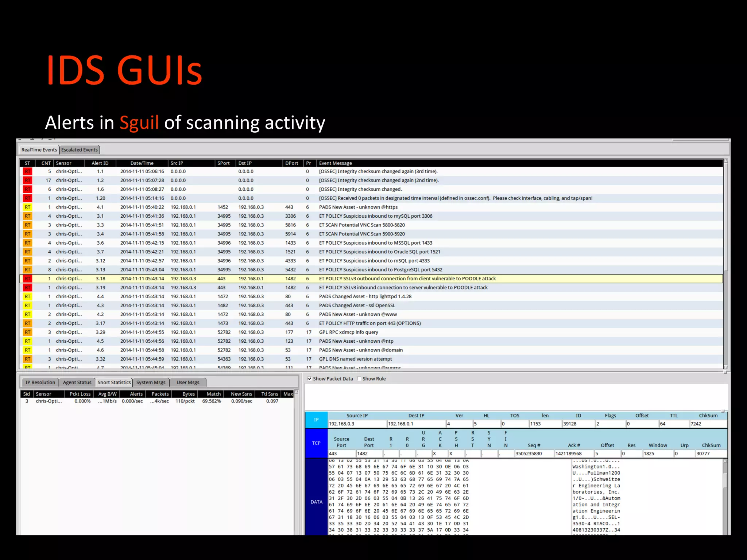Select the mySQL port 3306 alert message
The height and width of the screenshot is (560, 747).
[376, 216]
